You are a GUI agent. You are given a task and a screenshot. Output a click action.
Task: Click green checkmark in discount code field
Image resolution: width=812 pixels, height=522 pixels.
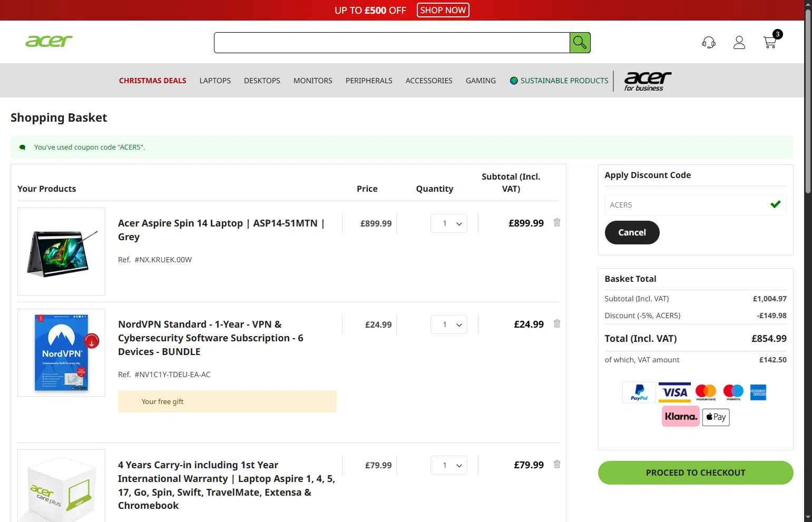775,204
